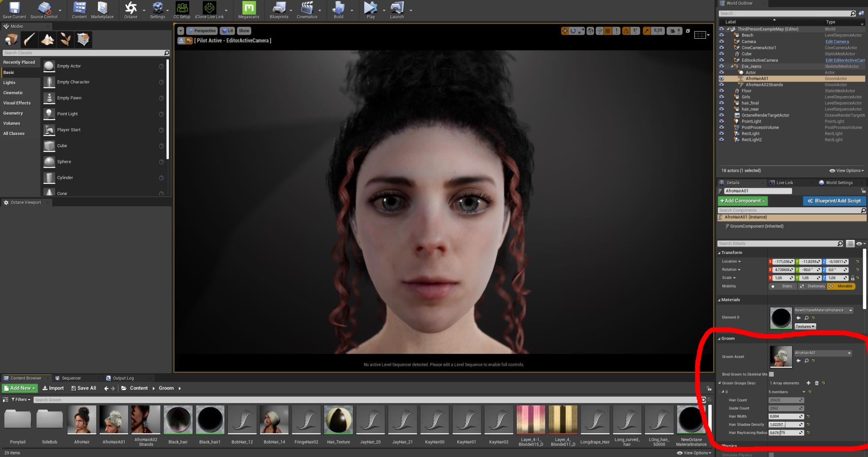
Task: Set Mobility to Static
Action: tap(783, 286)
